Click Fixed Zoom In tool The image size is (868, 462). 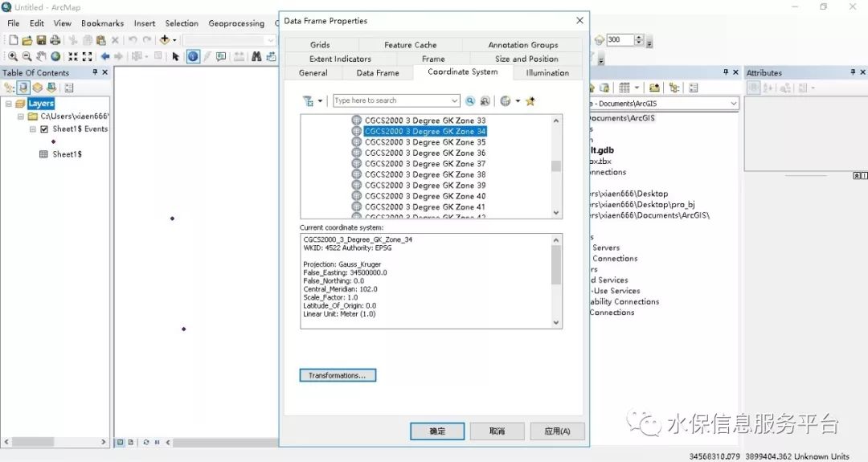click(73, 56)
